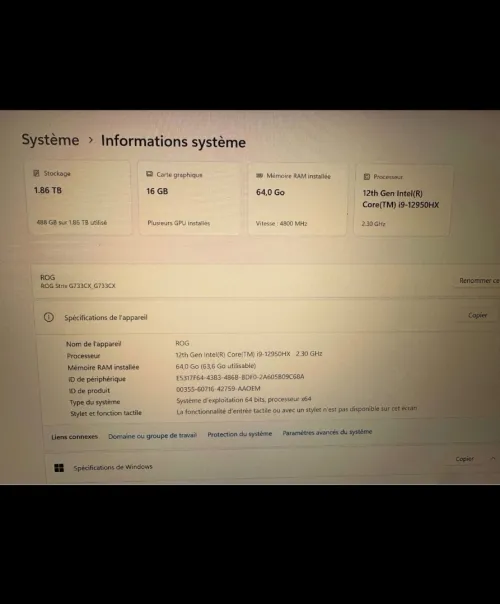This screenshot has width=500, height=604.
Task: Click 'Vitesse : 4800 MHz' text
Action: tap(282, 223)
